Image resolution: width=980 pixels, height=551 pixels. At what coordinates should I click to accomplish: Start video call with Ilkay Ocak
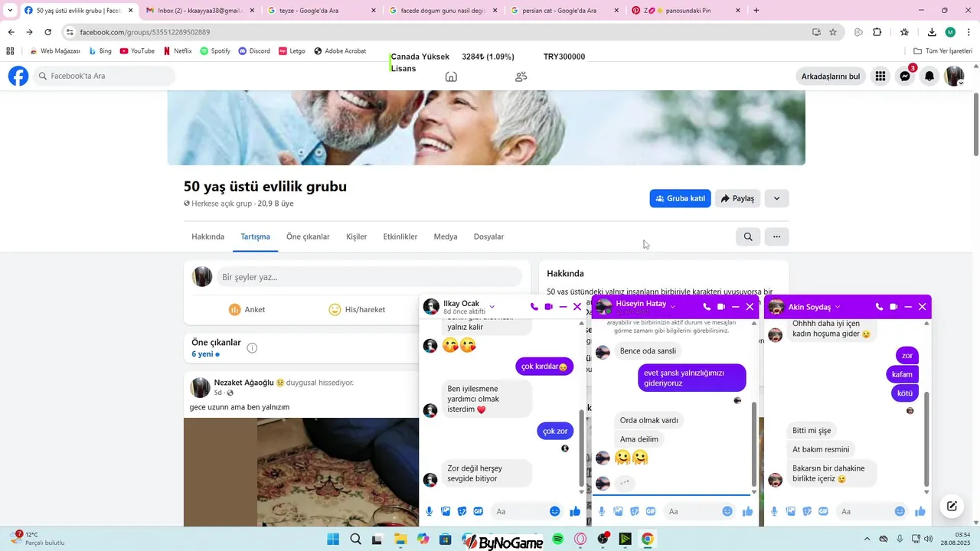tap(548, 307)
